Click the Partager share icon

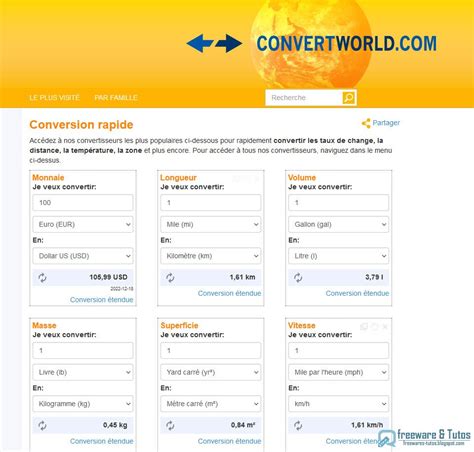pos(366,123)
